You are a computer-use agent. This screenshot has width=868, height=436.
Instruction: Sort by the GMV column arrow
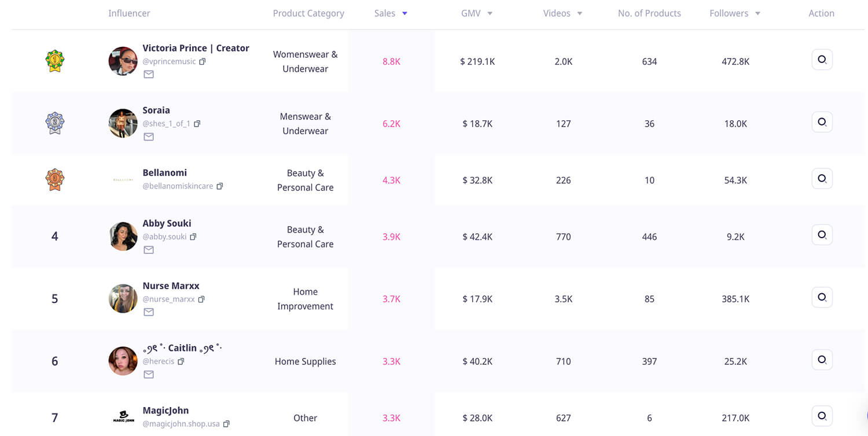490,13
